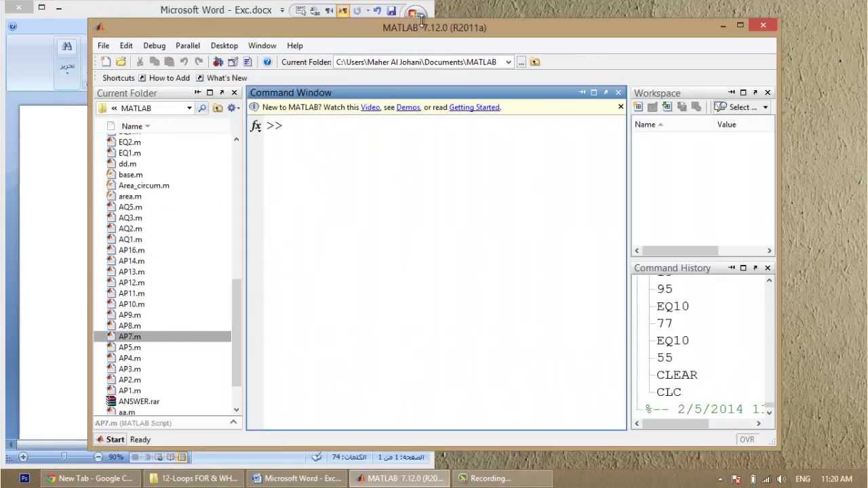This screenshot has height=488, width=868.
Task: Click the Getting Started link
Action: (x=474, y=107)
